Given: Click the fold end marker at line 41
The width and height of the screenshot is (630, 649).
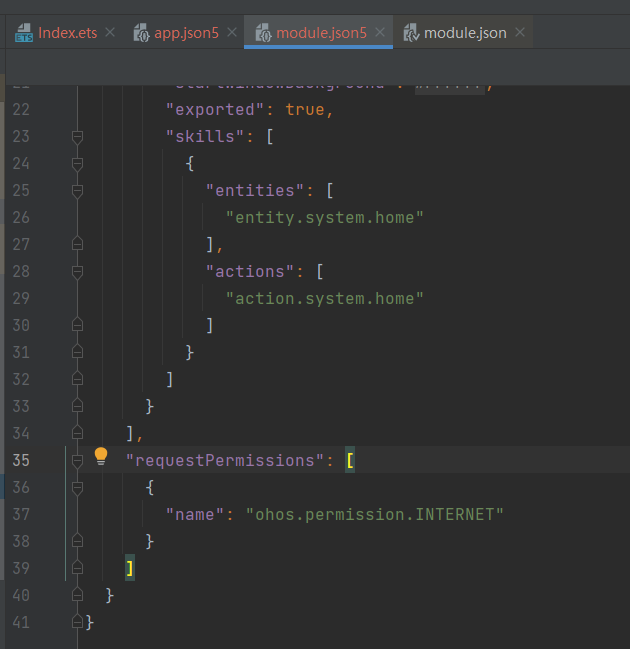Looking at the screenshot, I should pos(77,622).
